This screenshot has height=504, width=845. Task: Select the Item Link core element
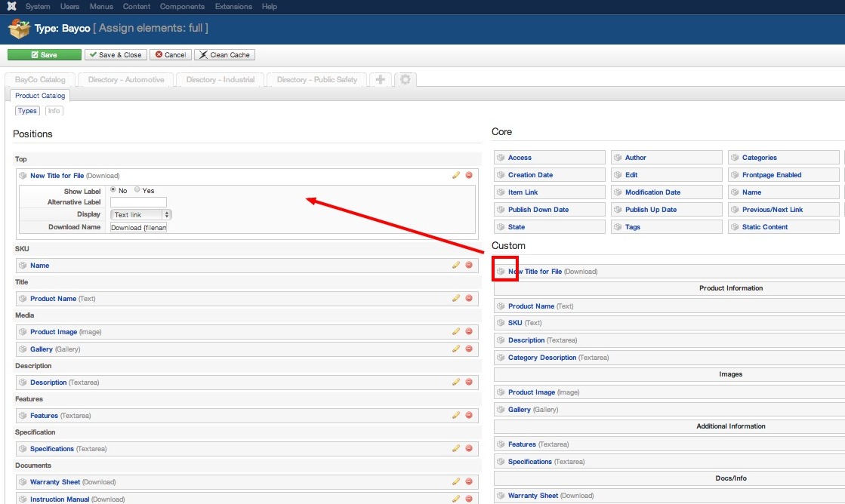[x=550, y=192]
